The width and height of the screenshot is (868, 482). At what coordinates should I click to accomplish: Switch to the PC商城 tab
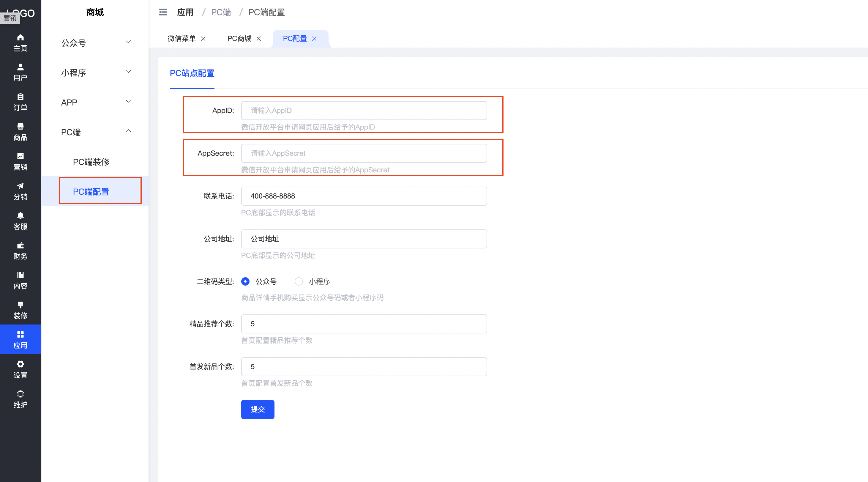point(239,39)
